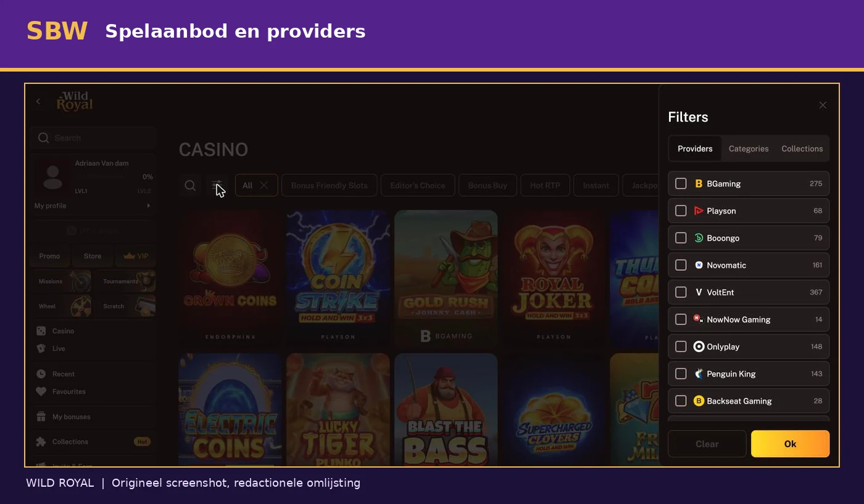Viewport: 864px width, 504px height.
Task: Switch to the Providers tab
Action: tap(695, 149)
